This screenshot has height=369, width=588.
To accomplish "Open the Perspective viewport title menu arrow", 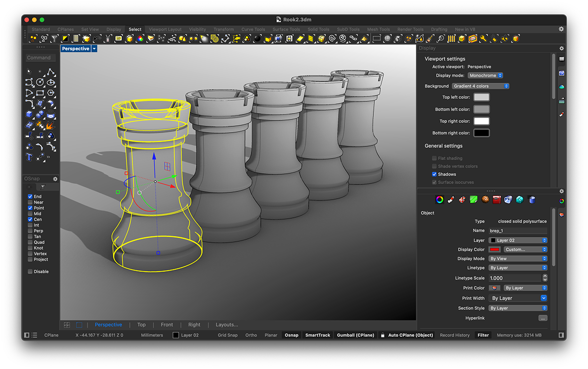I will tap(95, 49).
